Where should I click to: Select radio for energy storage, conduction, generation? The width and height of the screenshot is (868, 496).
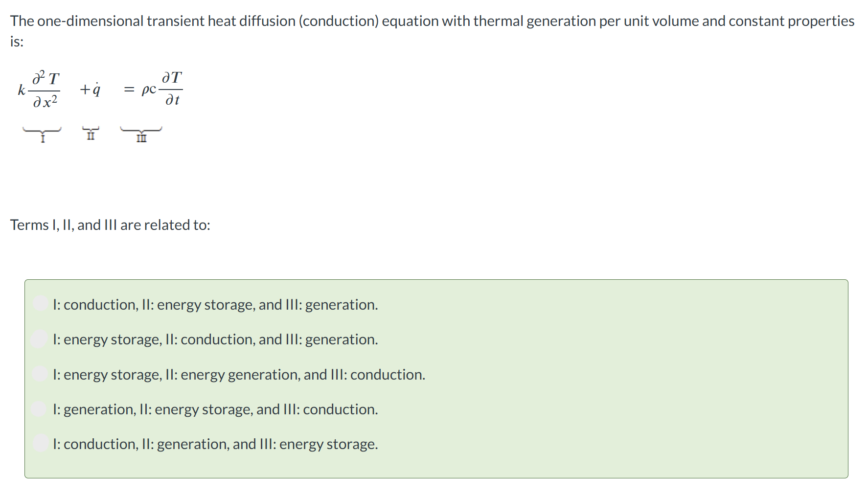point(39,338)
